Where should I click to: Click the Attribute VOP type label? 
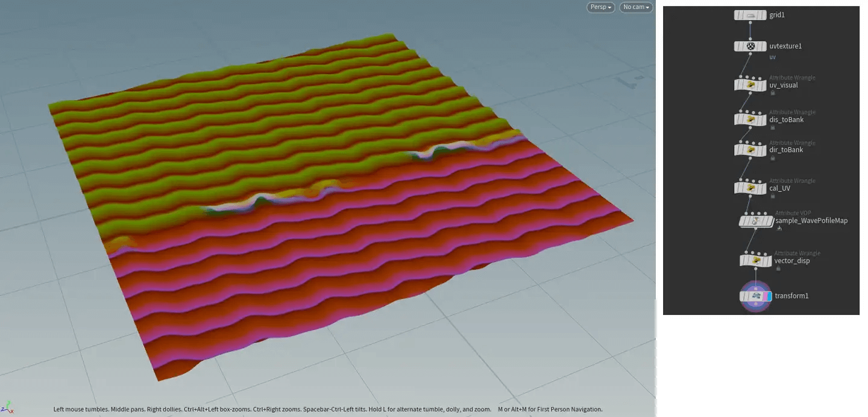point(793,213)
